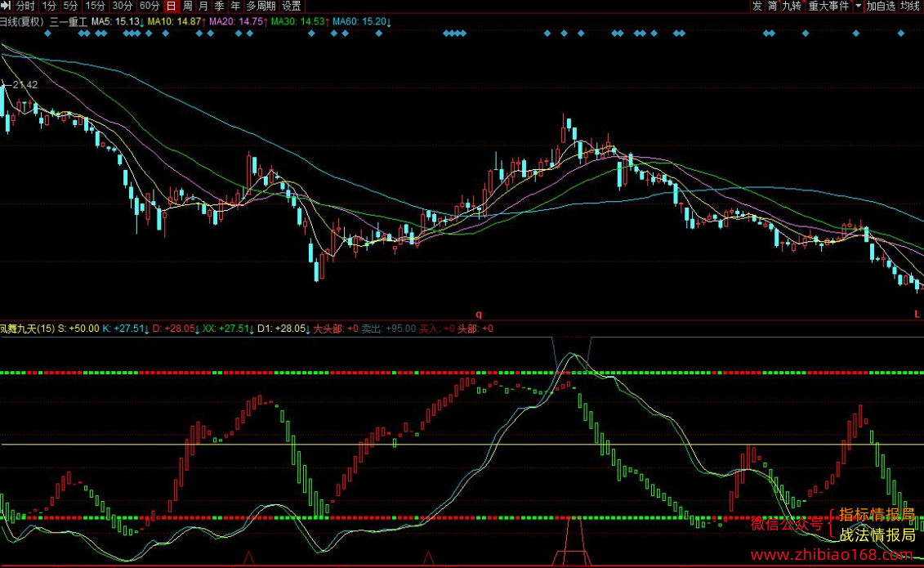The width and height of the screenshot is (924, 568).
Task: Click the red L marker at chart's right edge
Action: point(917,315)
